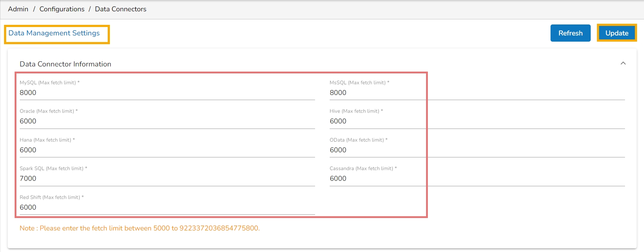Edit the MySQL max fetch limit field
644x252 pixels.
coord(167,93)
